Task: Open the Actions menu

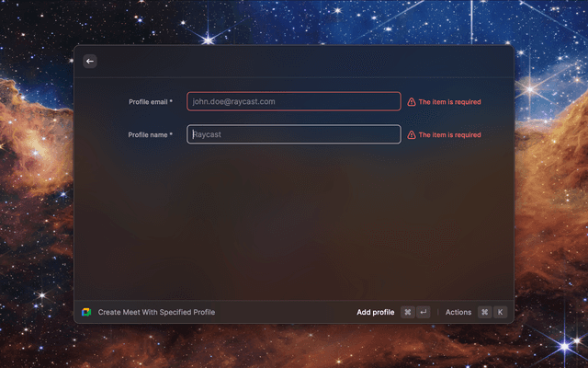Action: pos(458,312)
